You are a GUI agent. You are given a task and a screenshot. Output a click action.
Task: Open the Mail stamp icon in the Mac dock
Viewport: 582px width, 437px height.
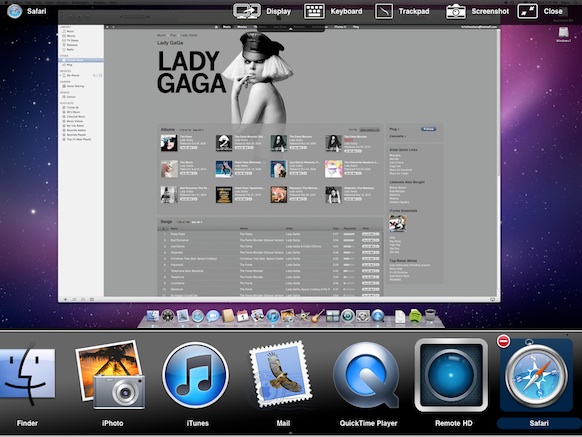(x=183, y=316)
